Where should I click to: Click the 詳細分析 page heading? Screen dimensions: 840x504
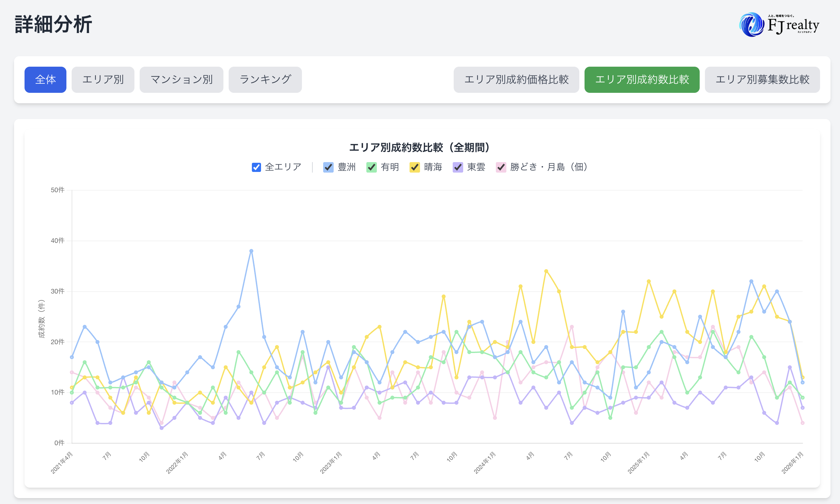53,24
